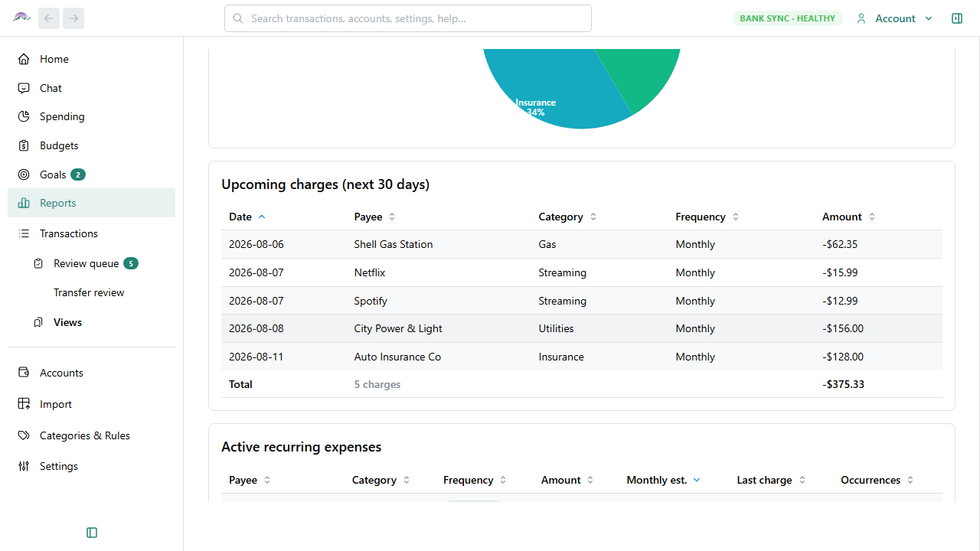The image size is (980, 551).
Task: Click the Views bookmark icon
Action: pyautogui.click(x=38, y=322)
